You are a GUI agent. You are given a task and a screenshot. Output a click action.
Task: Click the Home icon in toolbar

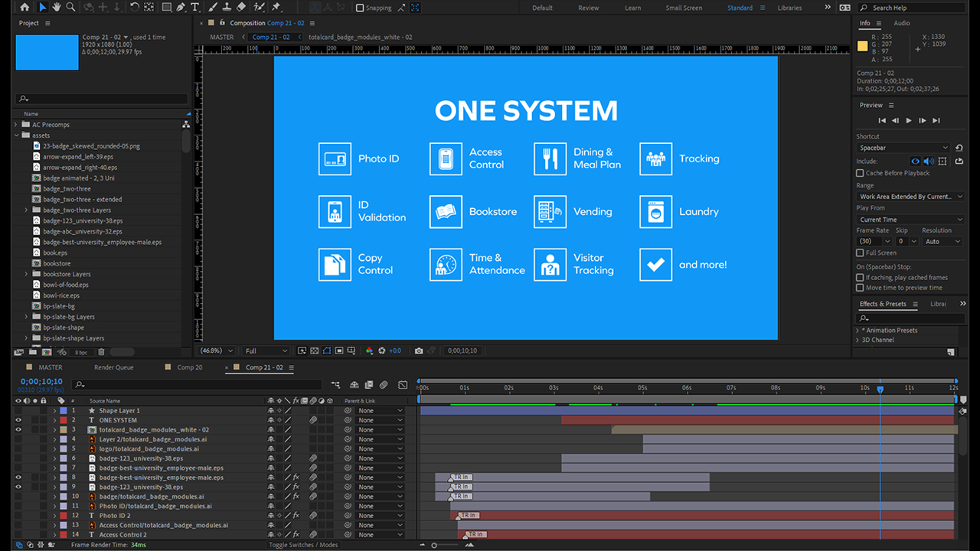point(24,7)
